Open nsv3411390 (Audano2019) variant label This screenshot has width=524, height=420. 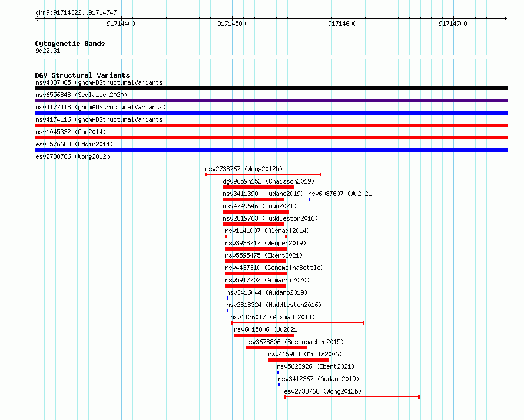(x=263, y=194)
